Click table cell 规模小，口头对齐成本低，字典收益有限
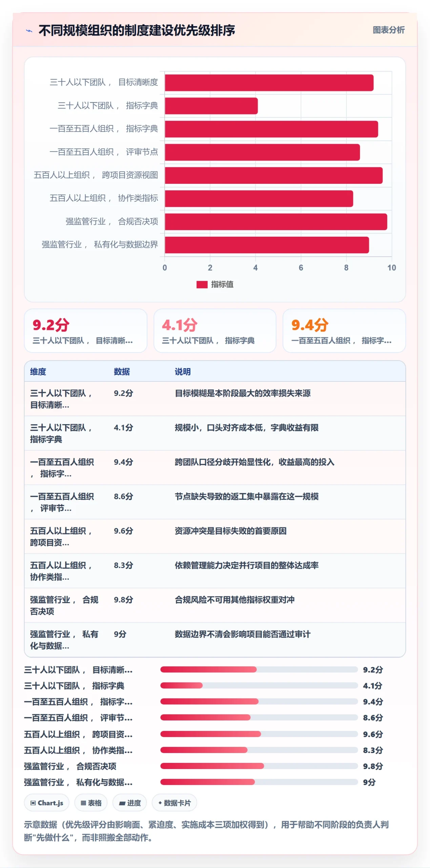The image size is (430, 868). coord(247,427)
